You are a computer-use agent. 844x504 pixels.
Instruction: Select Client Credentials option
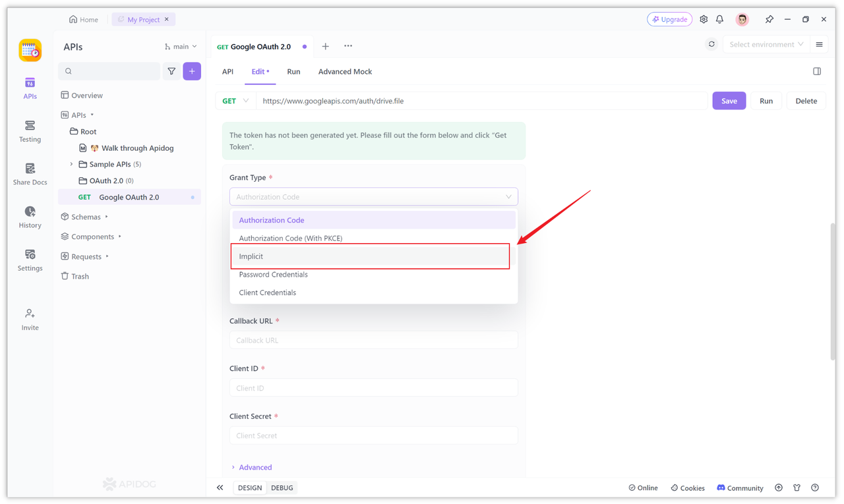click(x=374, y=293)
